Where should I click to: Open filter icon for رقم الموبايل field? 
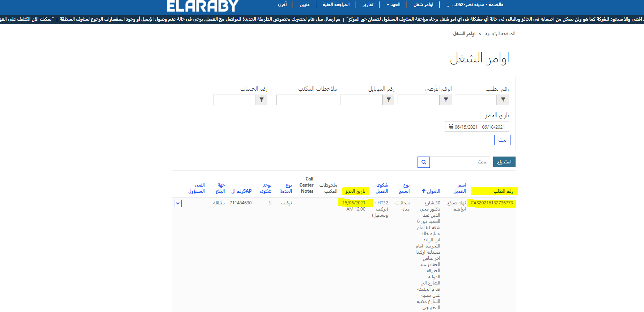(389, 100)
